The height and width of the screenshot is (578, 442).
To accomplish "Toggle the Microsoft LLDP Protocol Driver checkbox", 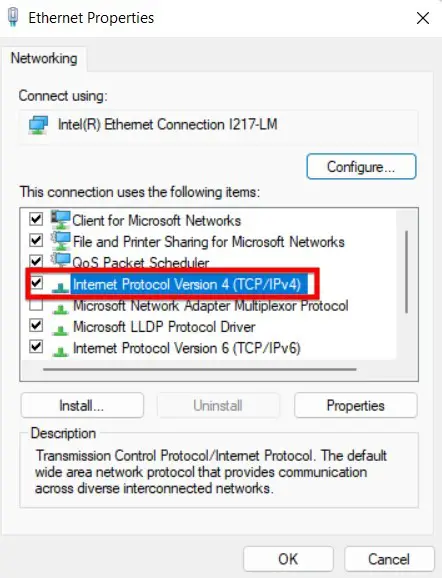I will point(36,325).
